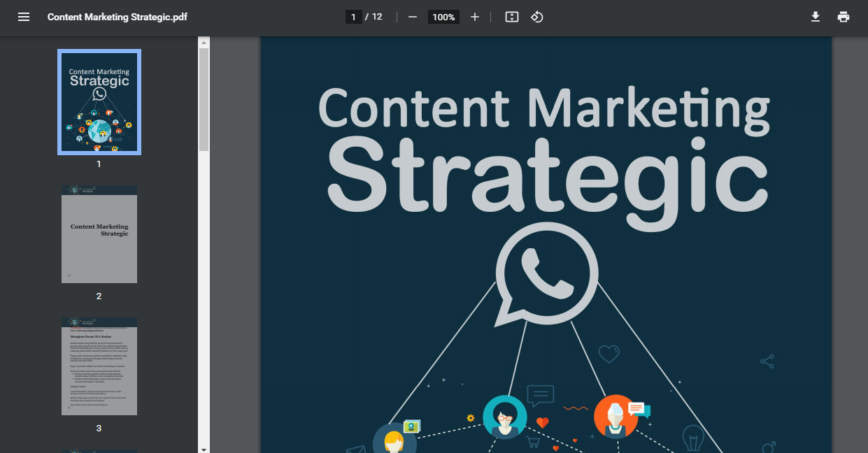Image resolution: width=868 pixels, height=453 pixels.
Task: Rotate the document counterclockwise
Action: [537, 17]
